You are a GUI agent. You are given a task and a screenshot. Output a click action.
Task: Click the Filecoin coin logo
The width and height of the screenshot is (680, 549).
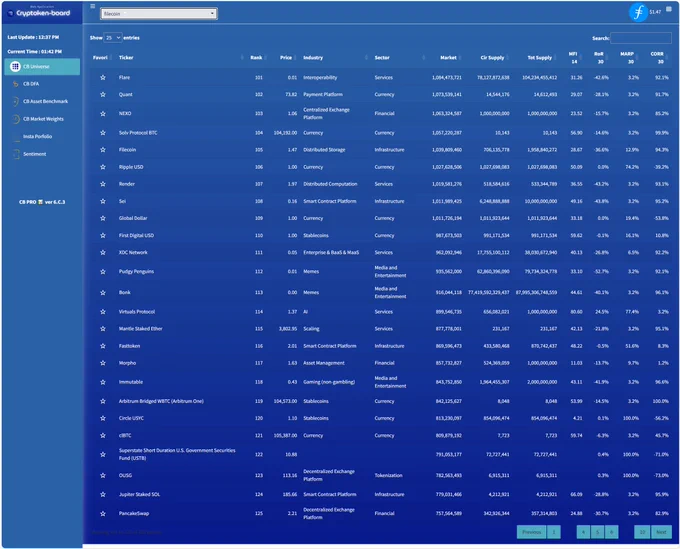[638, 12]
